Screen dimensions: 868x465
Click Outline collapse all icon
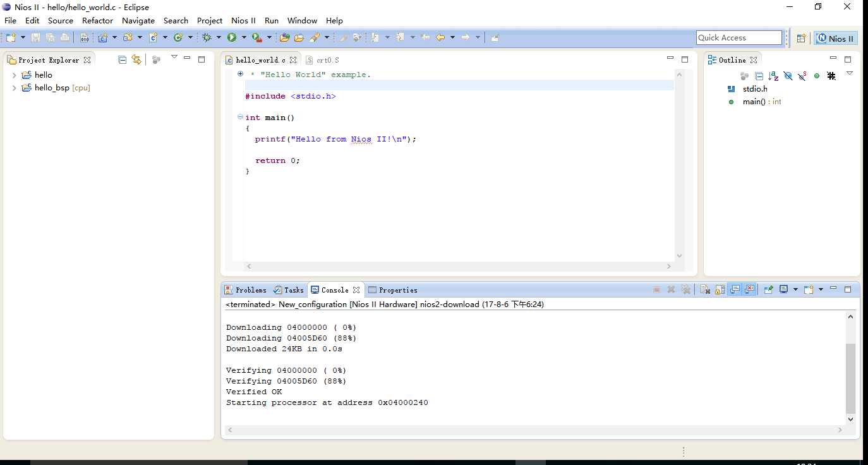759,76
